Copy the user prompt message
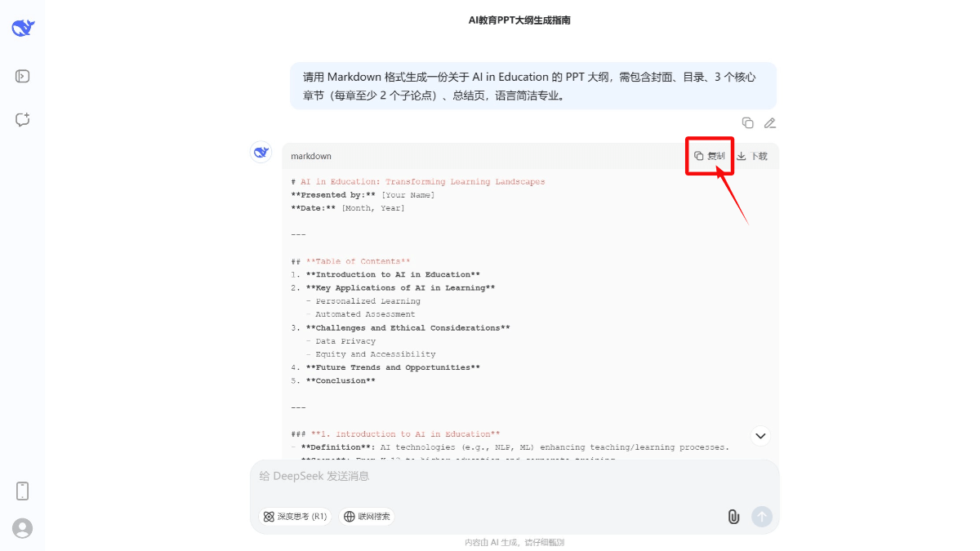Image resolution: width=980 pixels, height=551 pixels. [747, 123]
